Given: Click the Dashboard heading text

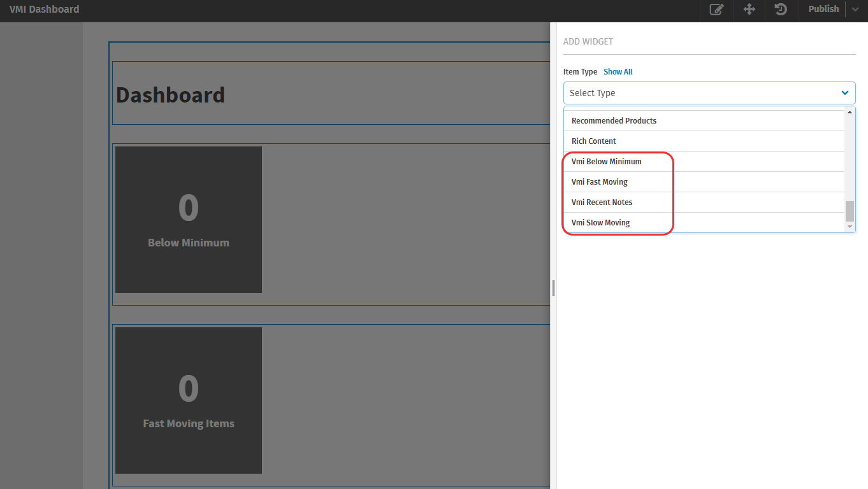Looking at the screenshot, I should pyautogui.click(x=170, y=95).
